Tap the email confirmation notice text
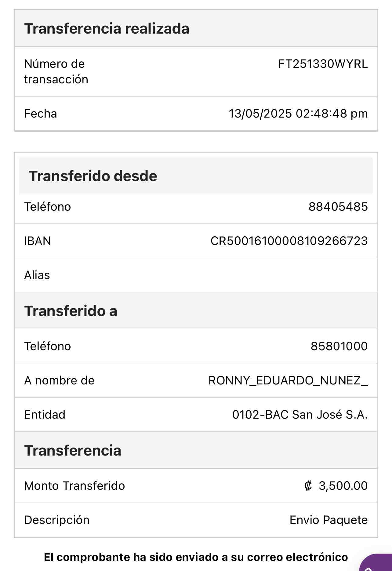This screenshot has width=392, height=571. [x=196, y=557]
